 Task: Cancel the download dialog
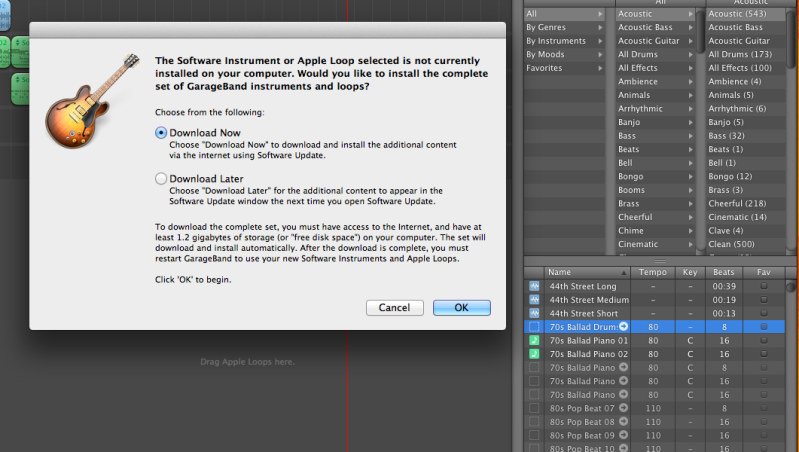tap(394, 307)
